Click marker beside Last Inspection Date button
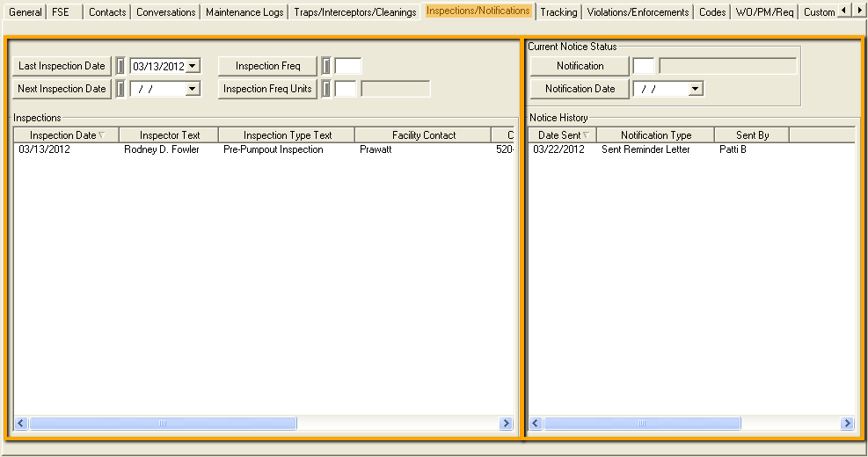The image size is (868, 457). [120, 66]
